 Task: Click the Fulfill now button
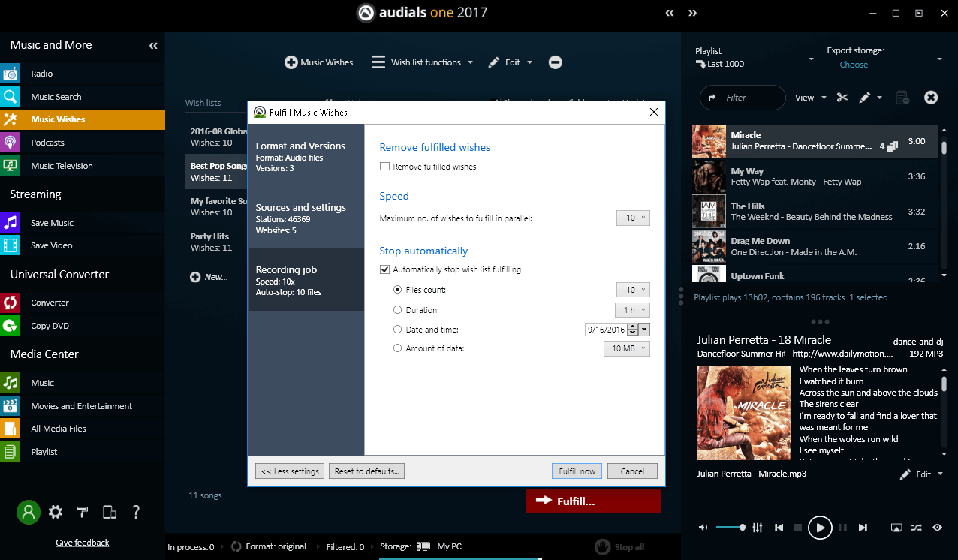click(x=577, y=471)
